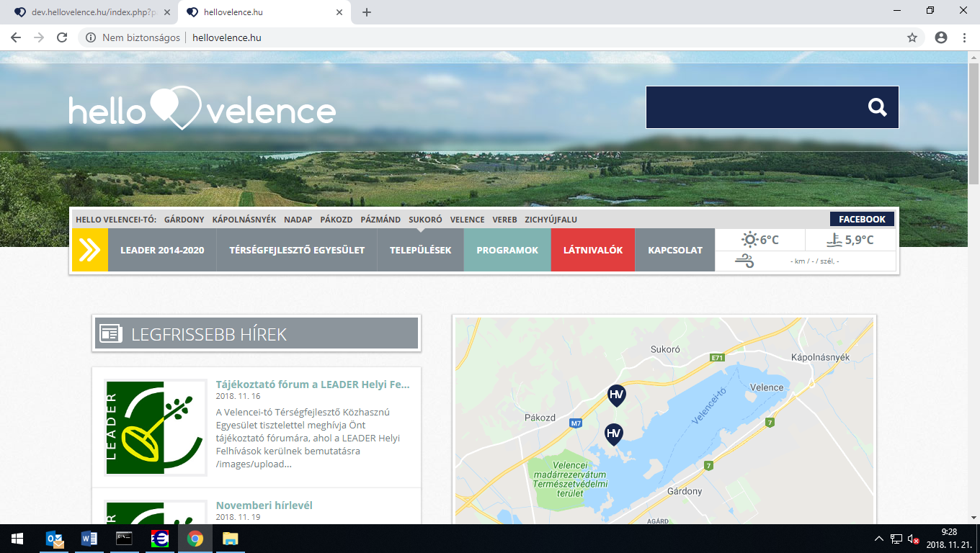Click the wind icon
980x553 pixels.
click(x=744, y=261)
